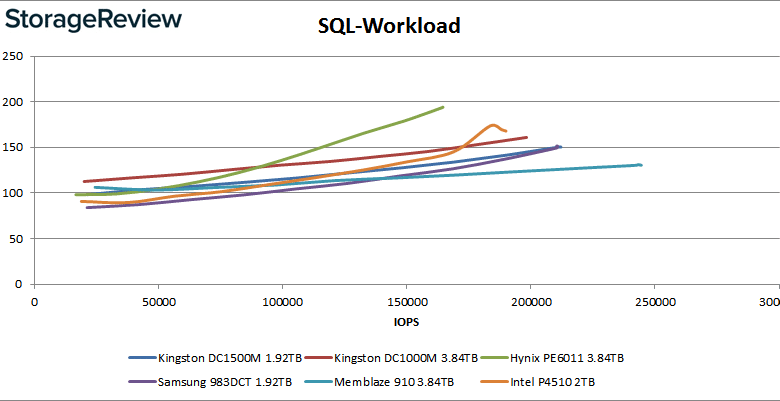Click the StorageReview logo

[94, 19]
